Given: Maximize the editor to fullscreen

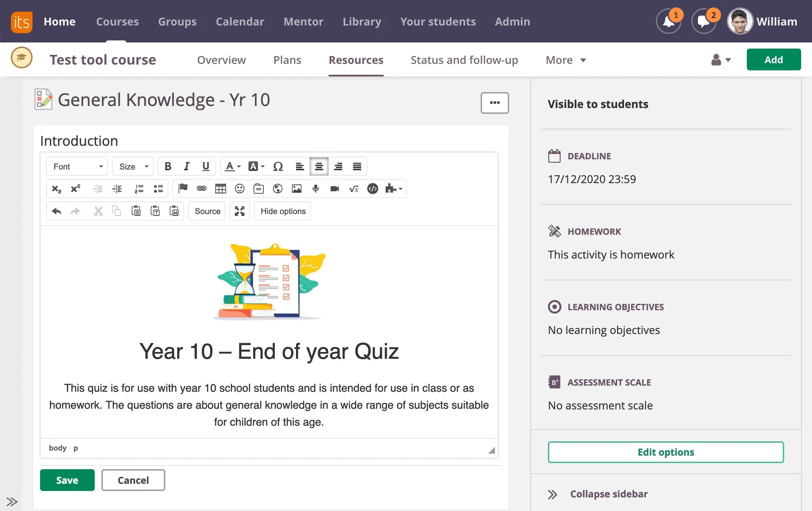Looking at the screenshot, I should [240, 211].
